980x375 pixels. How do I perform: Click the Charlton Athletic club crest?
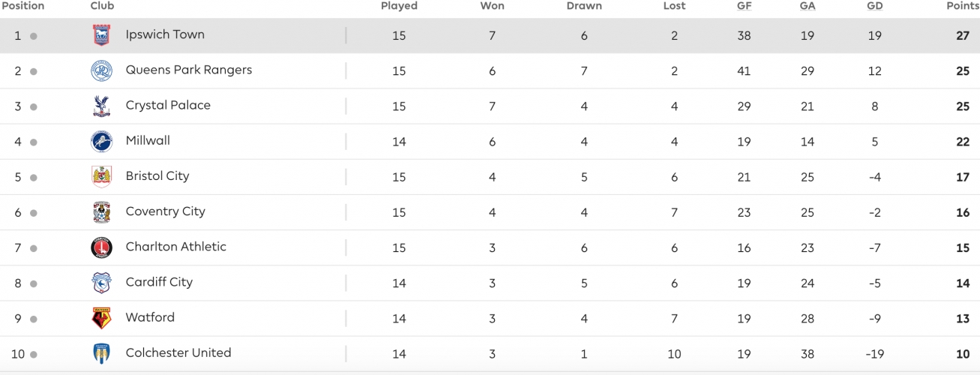tap(101, 247)
